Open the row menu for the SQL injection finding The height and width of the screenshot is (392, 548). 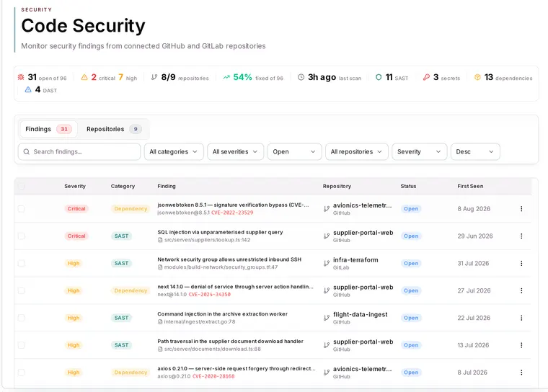[x=521, y=236]
